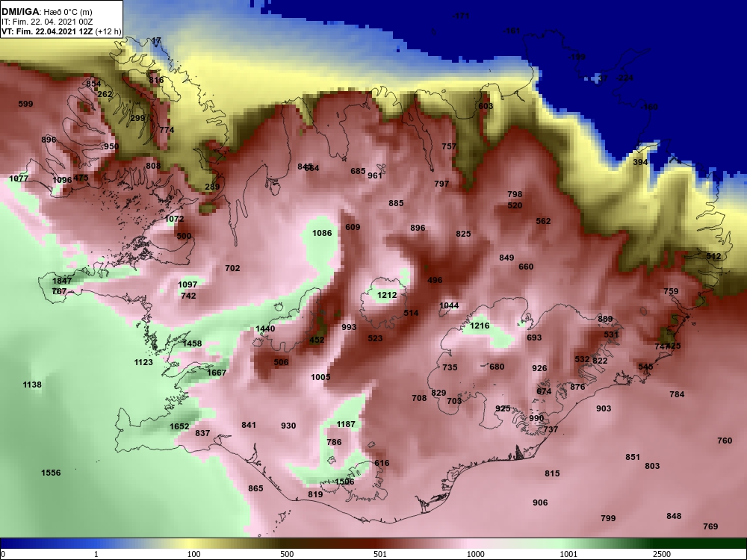Click the map value '496'

pos(435,281)
